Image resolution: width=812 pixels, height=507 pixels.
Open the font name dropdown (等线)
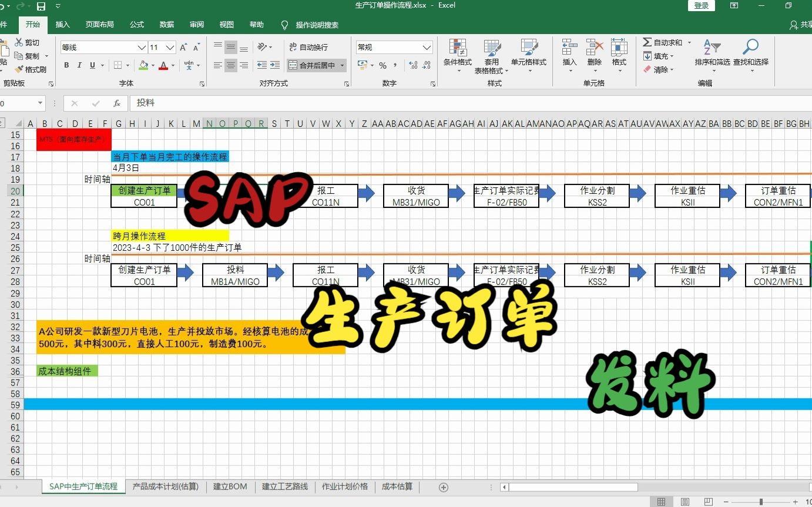click(142, 48)
